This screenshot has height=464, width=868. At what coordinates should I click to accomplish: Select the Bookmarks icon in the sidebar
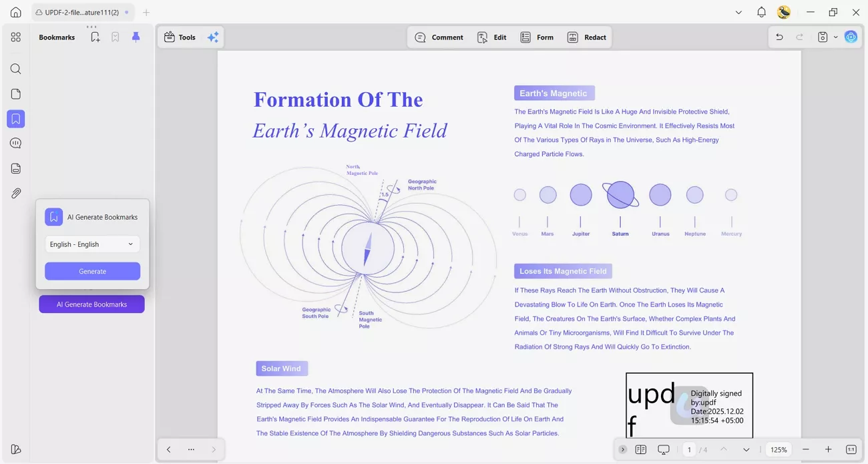[15, 119]
